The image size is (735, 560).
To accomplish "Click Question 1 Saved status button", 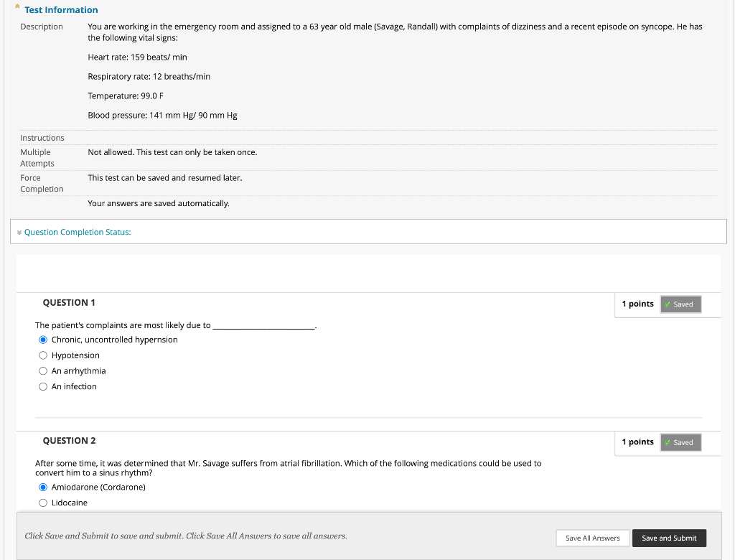I will (680, 304).
